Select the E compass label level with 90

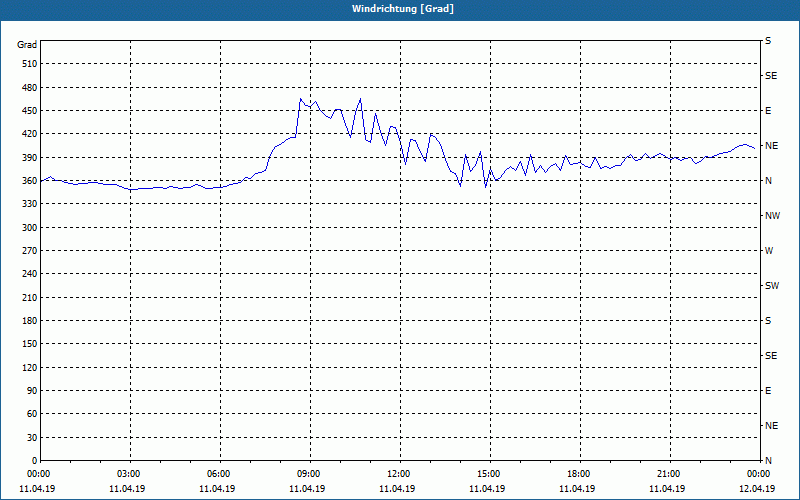coord(768,391)
